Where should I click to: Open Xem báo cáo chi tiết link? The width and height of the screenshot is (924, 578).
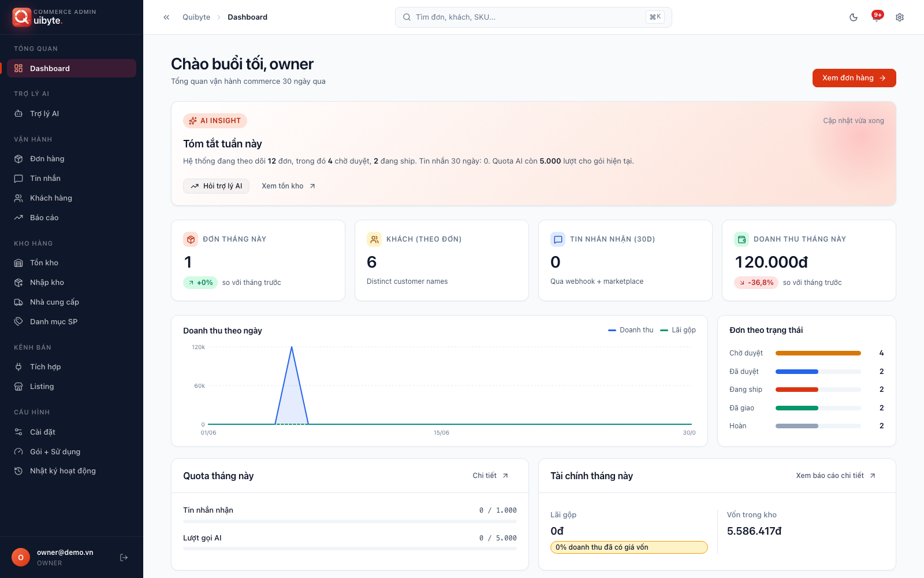[x=836, y=476]
